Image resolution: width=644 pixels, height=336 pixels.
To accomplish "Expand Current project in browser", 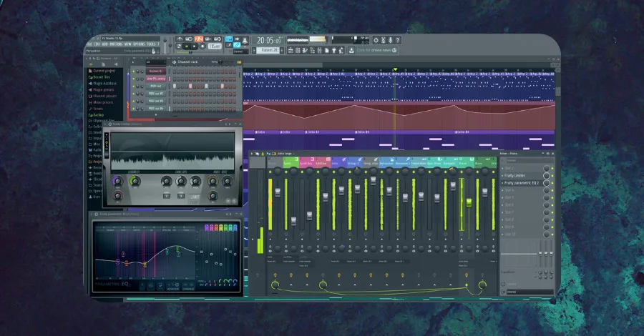I will [x=102, y=71].
